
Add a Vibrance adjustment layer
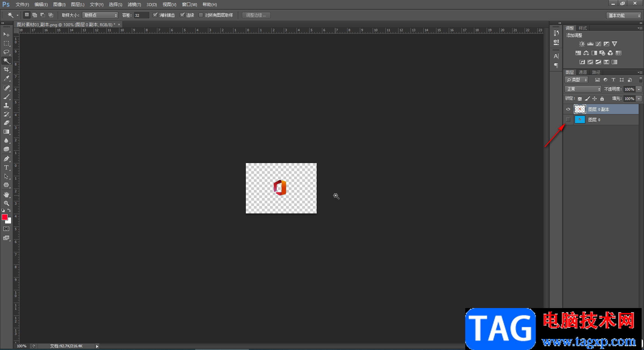click(614, 44)
